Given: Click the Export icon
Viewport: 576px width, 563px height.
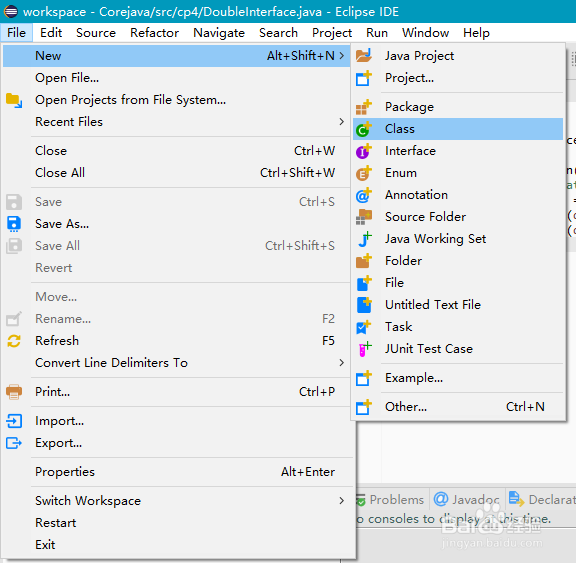Looking at the screenshot, I should (x=14, y=443).
